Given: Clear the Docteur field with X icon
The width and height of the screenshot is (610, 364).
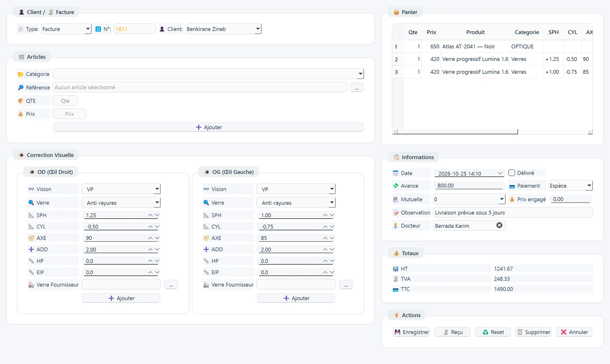Looking at the screenshot, I should 499,225.
